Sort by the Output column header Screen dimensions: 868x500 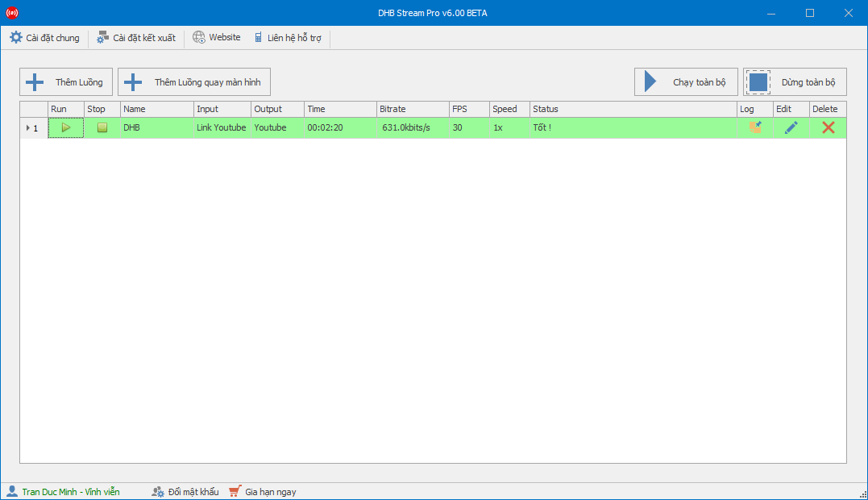point(277,109)
